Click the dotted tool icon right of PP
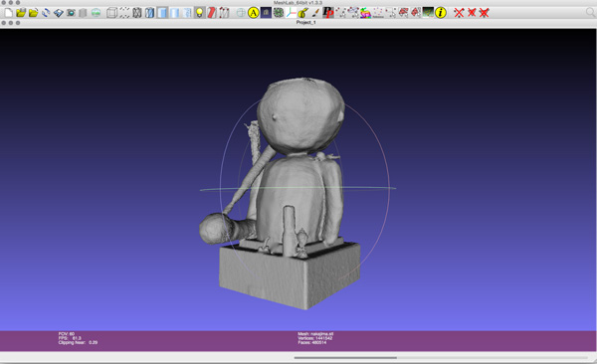The width and height of the screenshot is (597, 364). point(340,13)
